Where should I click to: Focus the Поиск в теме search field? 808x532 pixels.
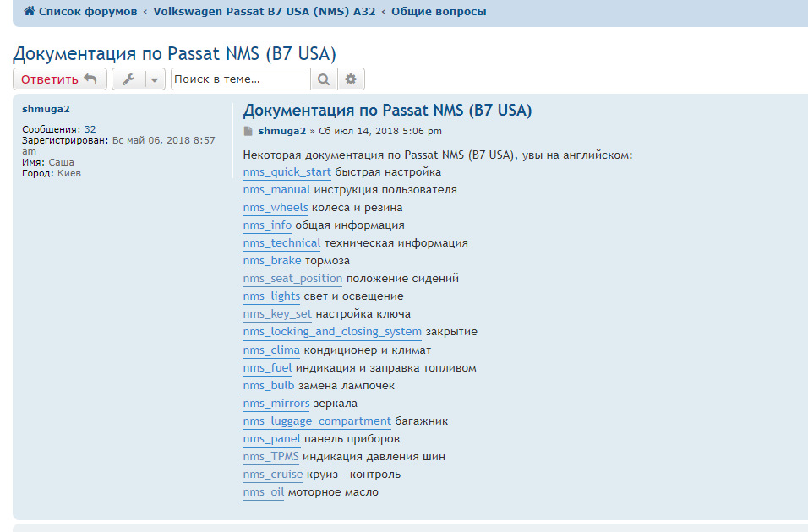(x=241, y=79)
